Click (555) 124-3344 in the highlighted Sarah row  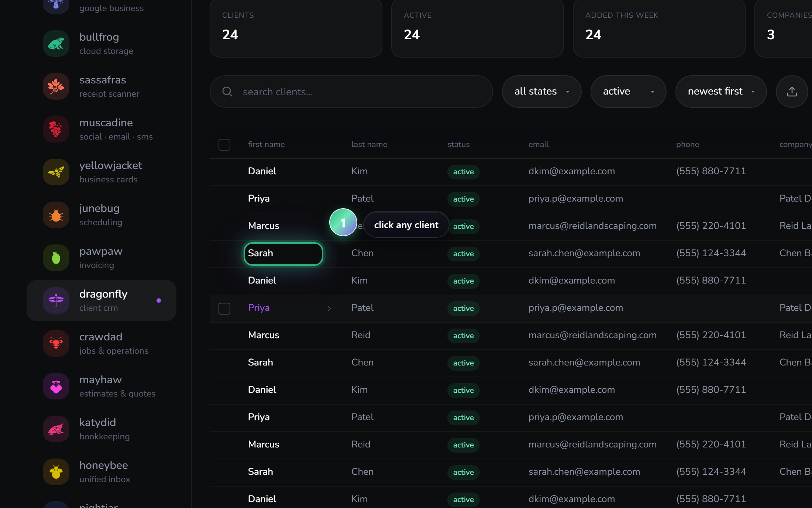pyautogui.click(x=711, y=253)
